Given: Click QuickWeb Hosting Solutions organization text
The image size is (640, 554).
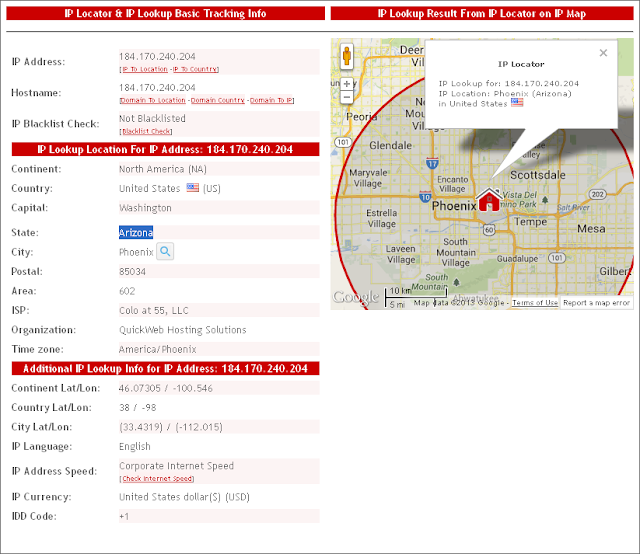Looking at the screenshot, I should point(183,330).
